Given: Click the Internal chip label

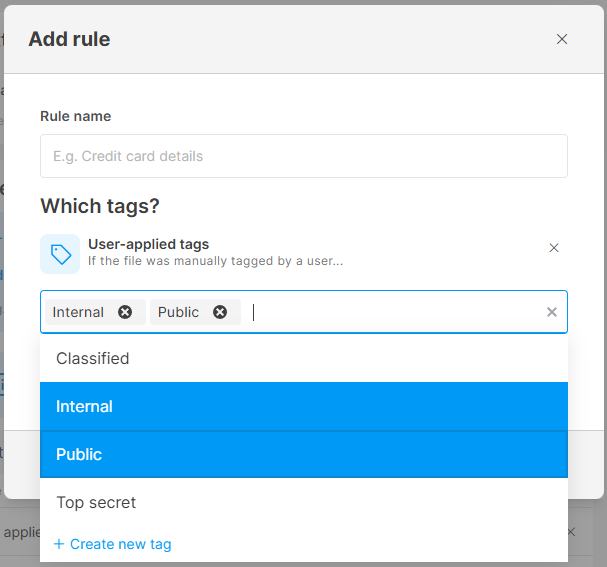Looking at the screenshot, I should (x=78, y=312).
